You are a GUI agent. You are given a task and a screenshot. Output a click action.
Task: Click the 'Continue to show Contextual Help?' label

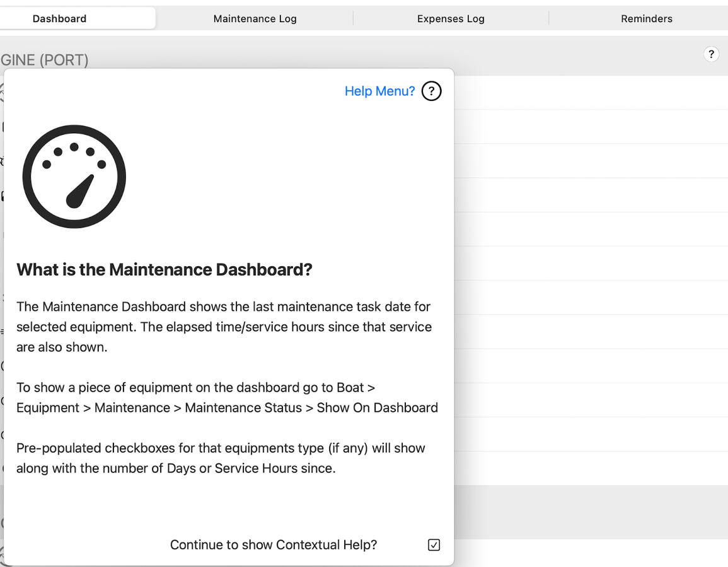click(x=273, y=545)
